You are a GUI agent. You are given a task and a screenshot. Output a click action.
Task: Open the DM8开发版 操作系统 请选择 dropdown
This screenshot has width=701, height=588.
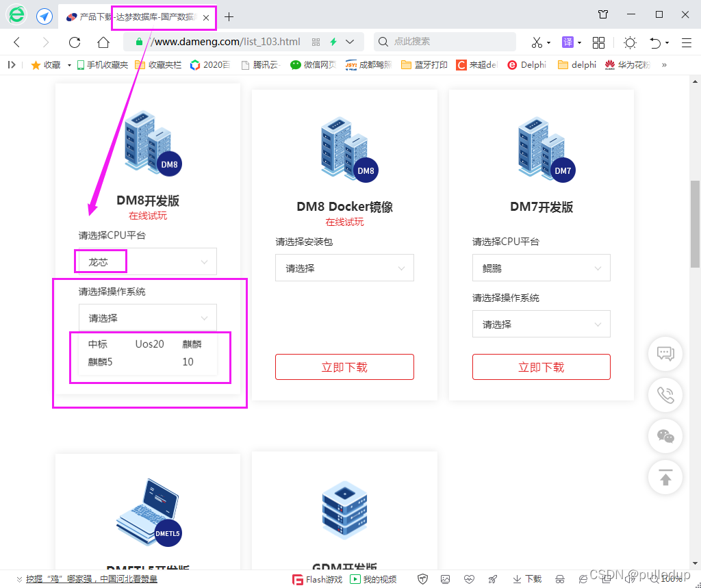148,318
